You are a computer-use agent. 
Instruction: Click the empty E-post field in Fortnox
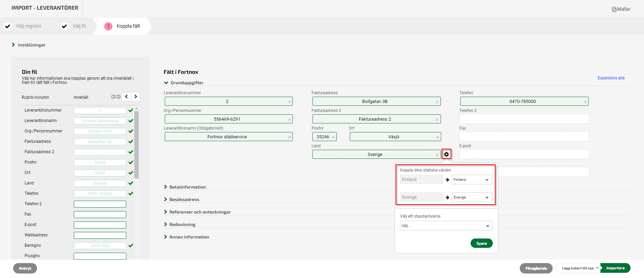524,154
